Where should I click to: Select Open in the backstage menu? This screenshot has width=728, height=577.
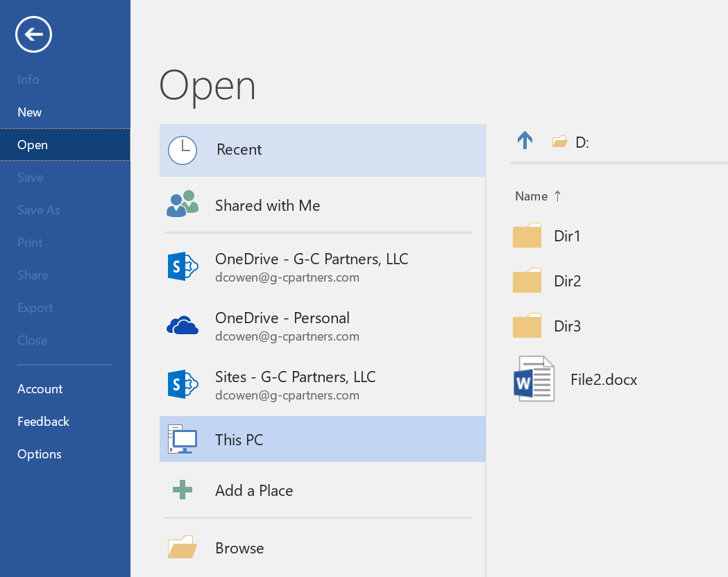(65, 145)
